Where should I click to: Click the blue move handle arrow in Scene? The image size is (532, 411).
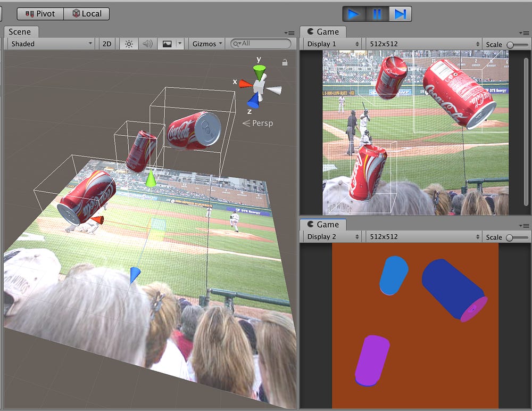point(135,275)
